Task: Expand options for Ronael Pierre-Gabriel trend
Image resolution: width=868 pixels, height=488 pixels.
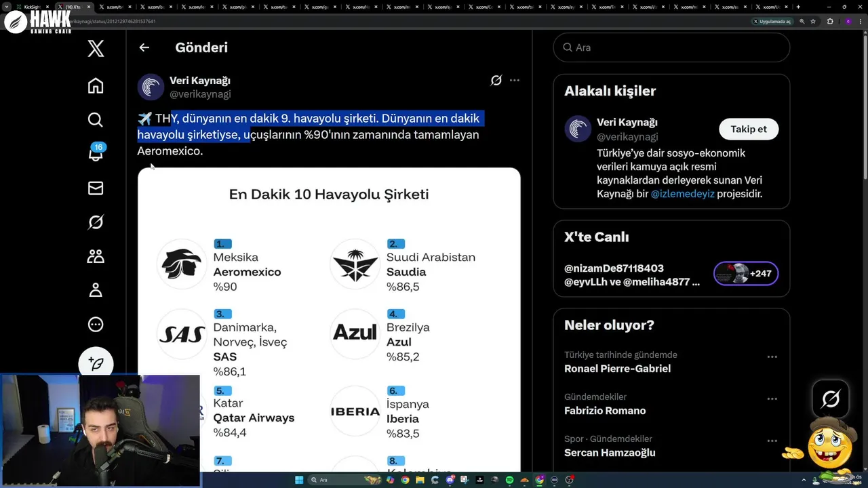Action: pyautogui.click(x=772, y=357)
